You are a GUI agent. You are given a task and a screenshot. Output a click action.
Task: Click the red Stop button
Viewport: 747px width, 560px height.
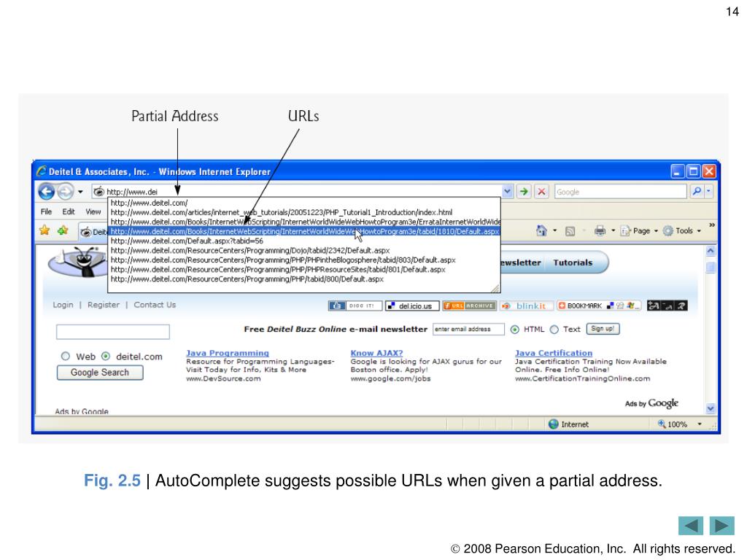click(541, 192)
